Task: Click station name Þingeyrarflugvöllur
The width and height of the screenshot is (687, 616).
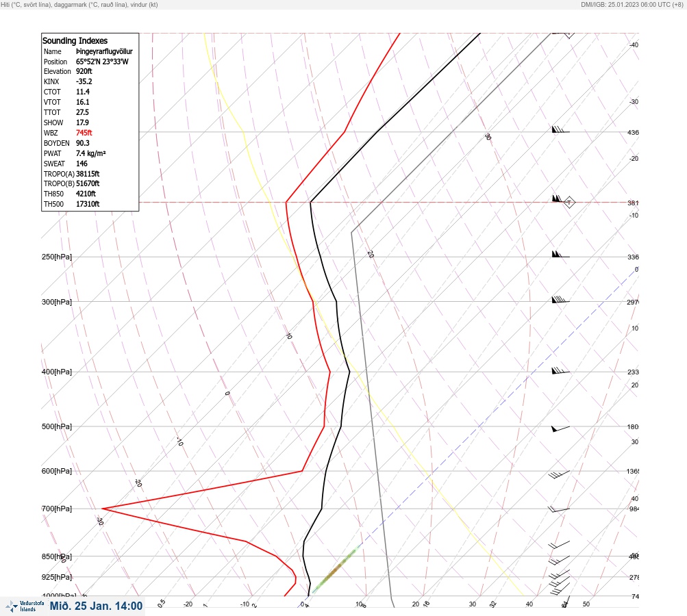Action: (104, 51)
